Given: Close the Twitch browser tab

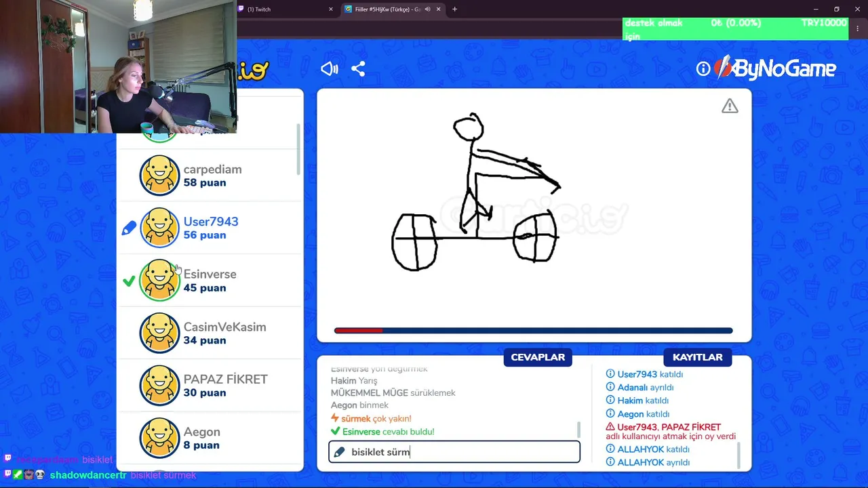Looking at the screenshot, I should (331, 9).
